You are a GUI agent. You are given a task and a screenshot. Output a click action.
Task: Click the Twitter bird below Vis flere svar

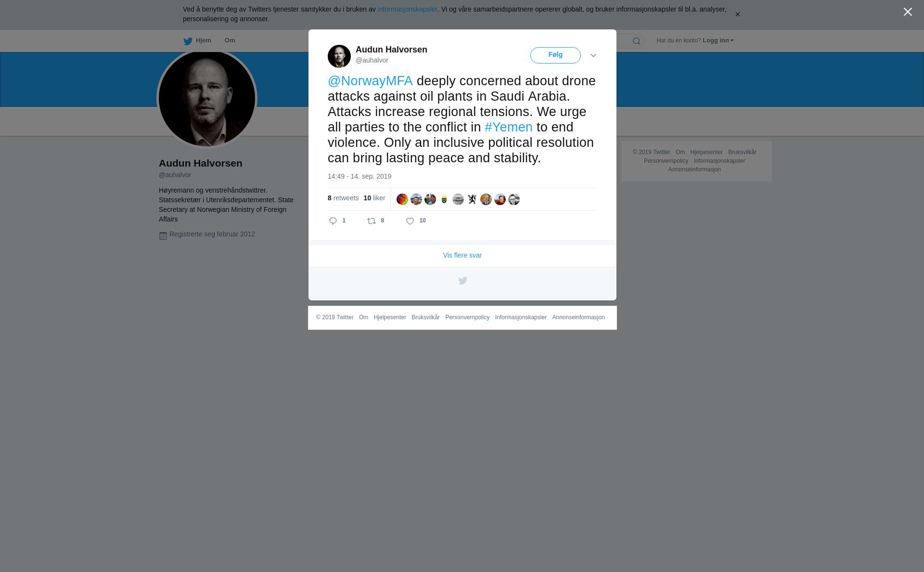(462, 281)
